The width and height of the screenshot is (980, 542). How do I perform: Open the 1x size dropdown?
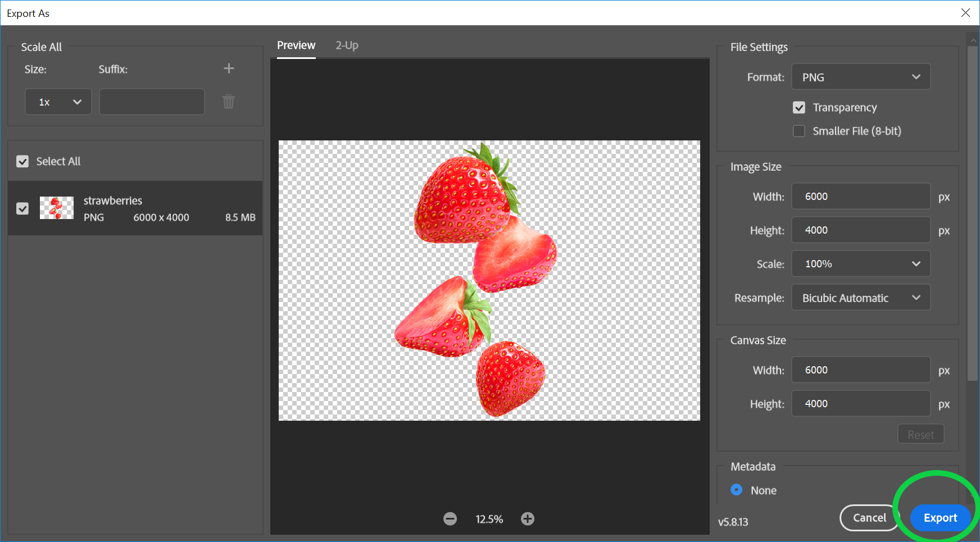[x=58, y=102]
